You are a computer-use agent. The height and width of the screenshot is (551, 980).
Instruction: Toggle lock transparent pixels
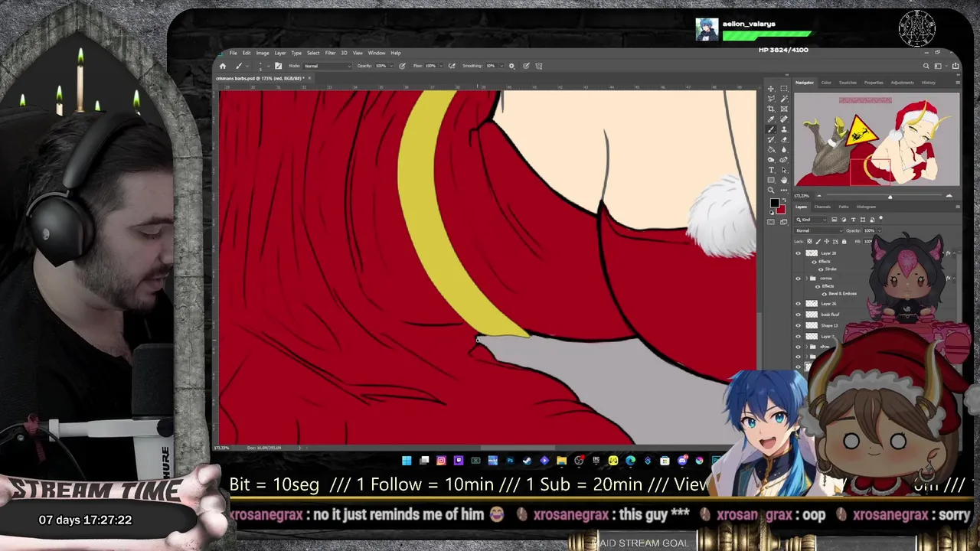tap(809, 241)
